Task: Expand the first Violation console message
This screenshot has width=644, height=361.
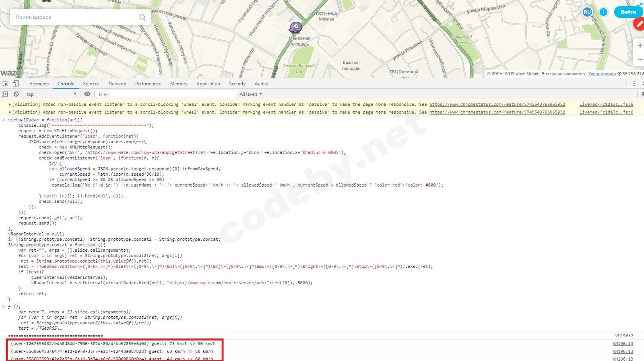Action: click(x=10, y=105)
